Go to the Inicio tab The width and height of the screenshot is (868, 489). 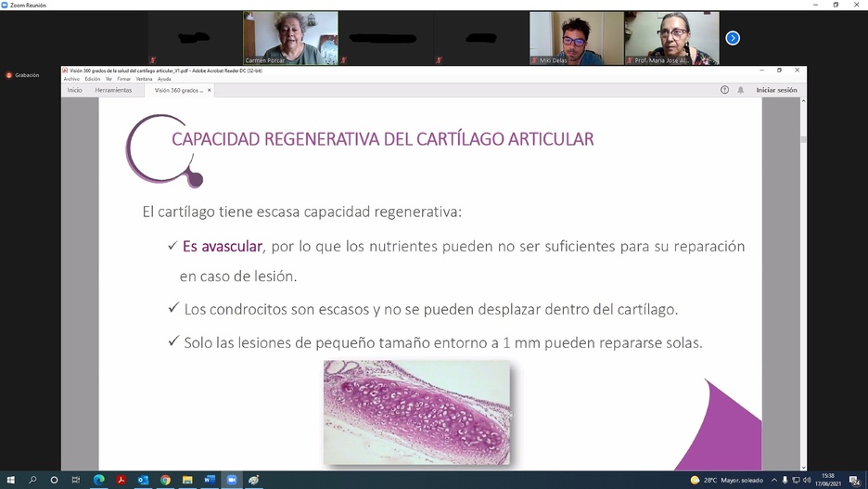74,90
